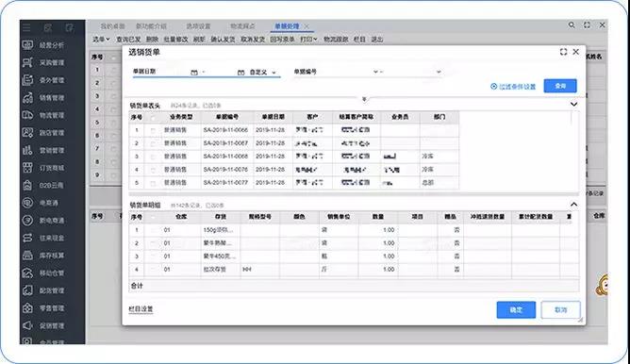
Task: Close the 单据处理 tab
Action: coord(307,26)
